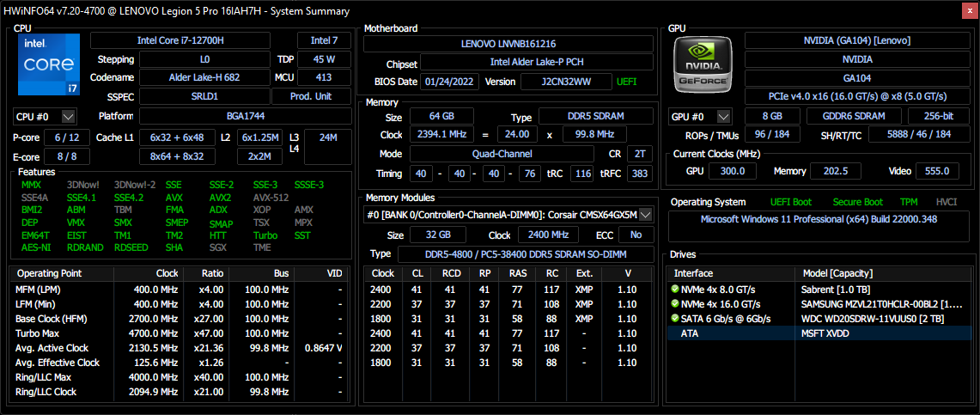Click the green UEFI label by BIOS version
980x415 pixels.
626,82
